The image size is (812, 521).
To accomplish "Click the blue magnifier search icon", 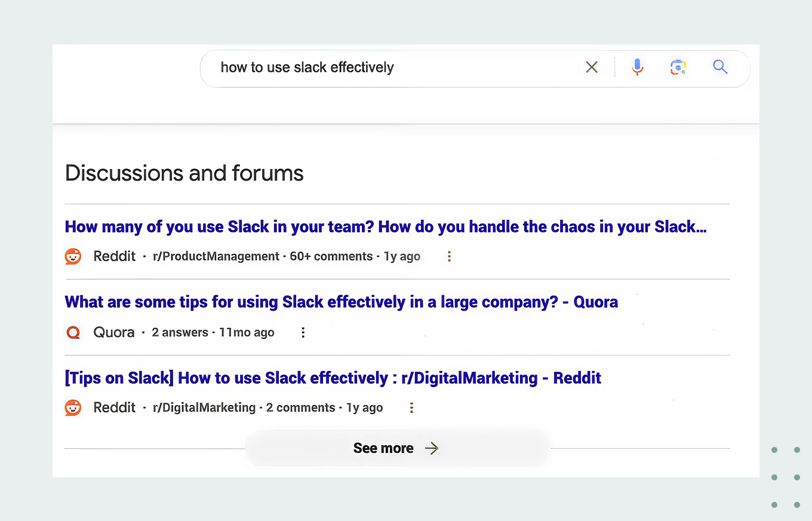I will [720, 67].
